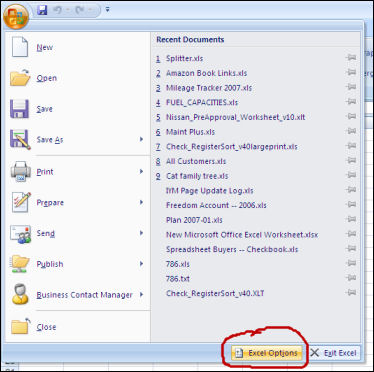Viewport: 374px width, 372px height.
Task: Select the Save menu entry
Action: [x=44, y=109]
